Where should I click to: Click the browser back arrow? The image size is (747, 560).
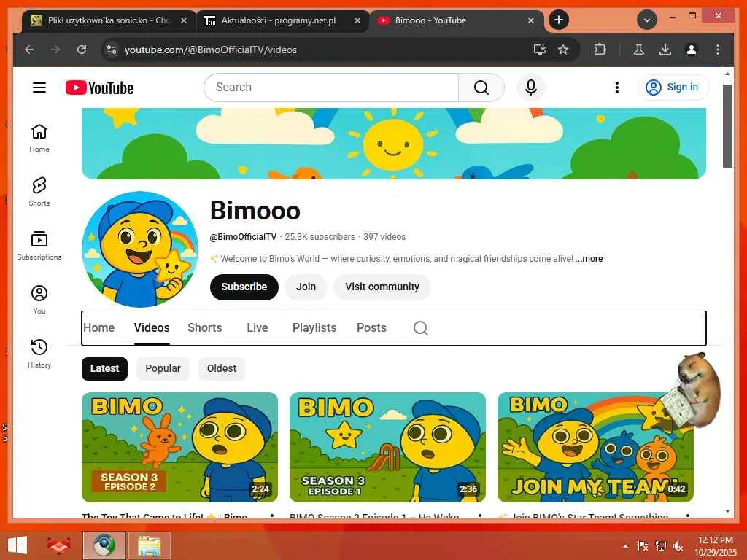click(29, 50)
